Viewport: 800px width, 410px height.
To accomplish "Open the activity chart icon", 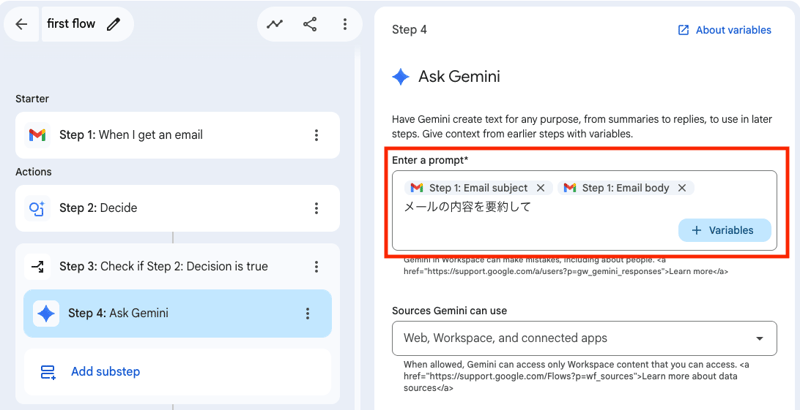I will [274, 24].
